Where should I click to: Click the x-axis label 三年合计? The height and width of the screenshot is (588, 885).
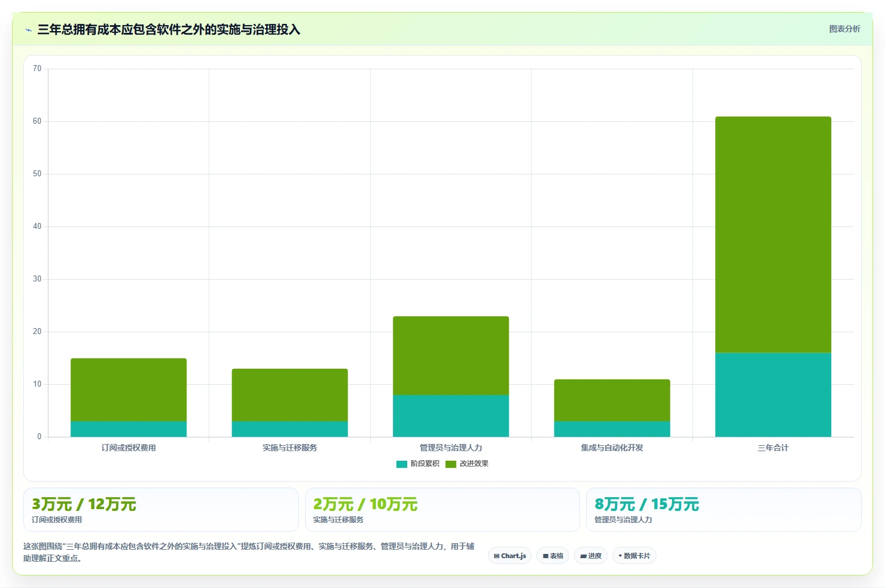[773, 448]
